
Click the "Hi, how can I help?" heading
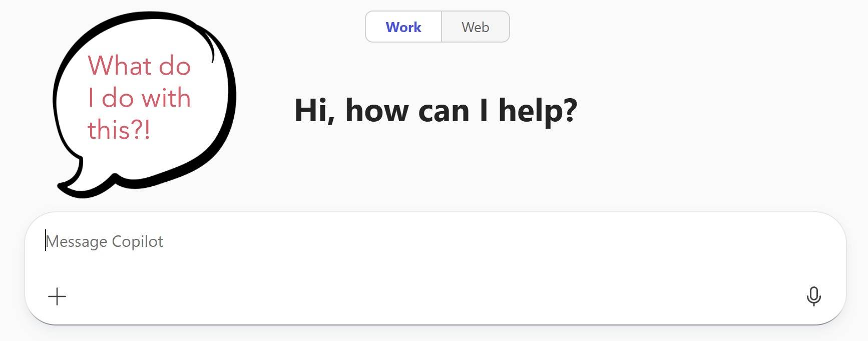436,110
